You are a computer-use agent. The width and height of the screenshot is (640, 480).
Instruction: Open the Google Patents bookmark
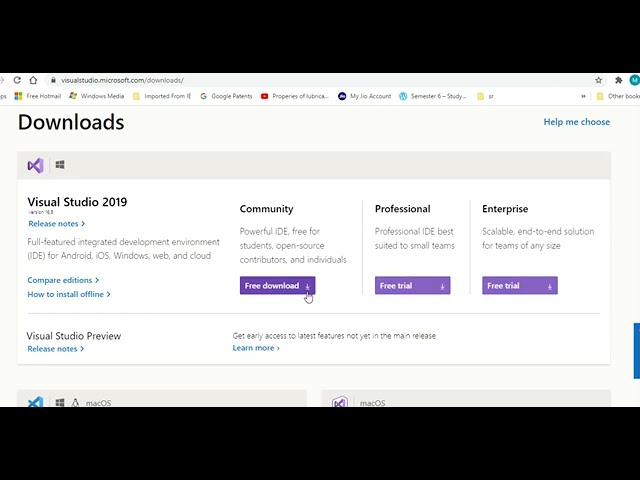tap(226, 96)
